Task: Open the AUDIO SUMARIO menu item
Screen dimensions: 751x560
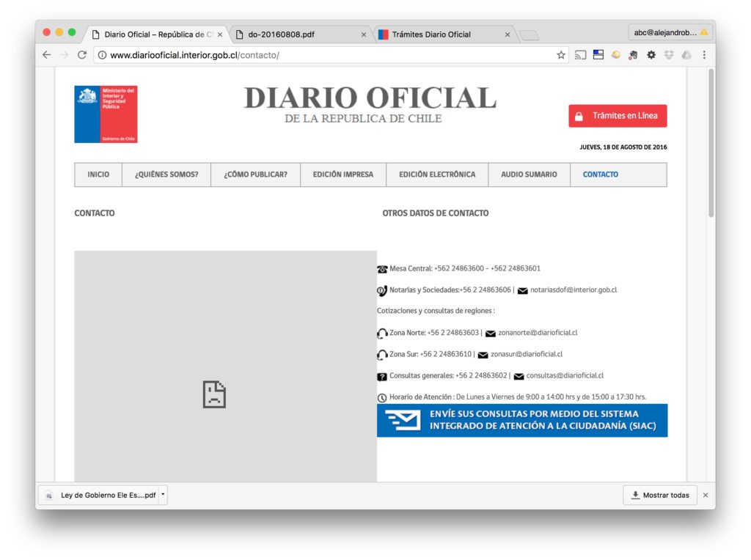Action: (529, 174)
